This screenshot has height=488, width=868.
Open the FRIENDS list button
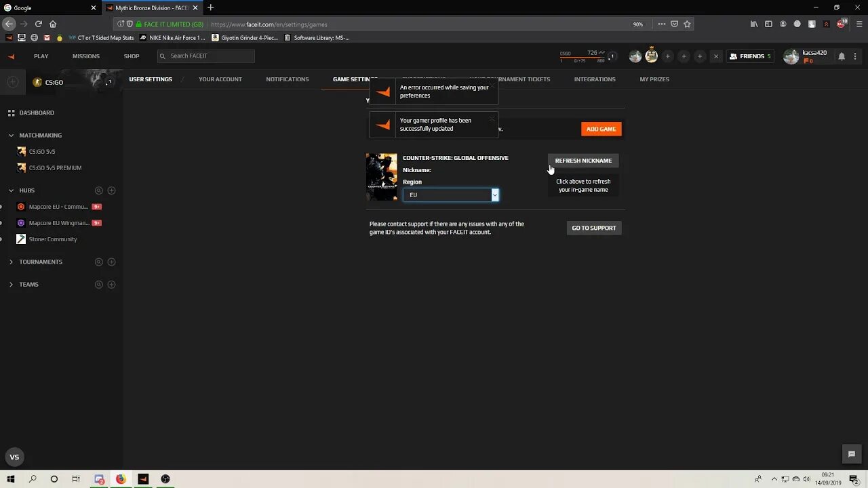tap(750, 56)
